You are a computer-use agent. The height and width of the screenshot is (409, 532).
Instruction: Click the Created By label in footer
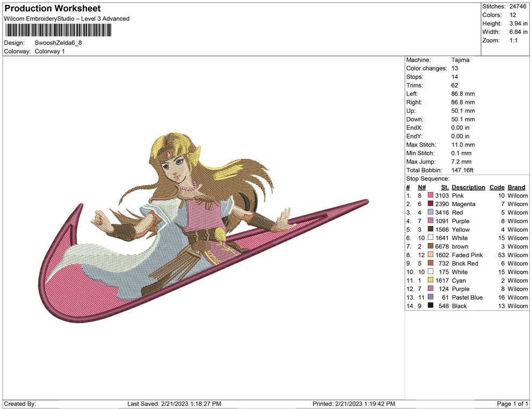click(20, 404)
